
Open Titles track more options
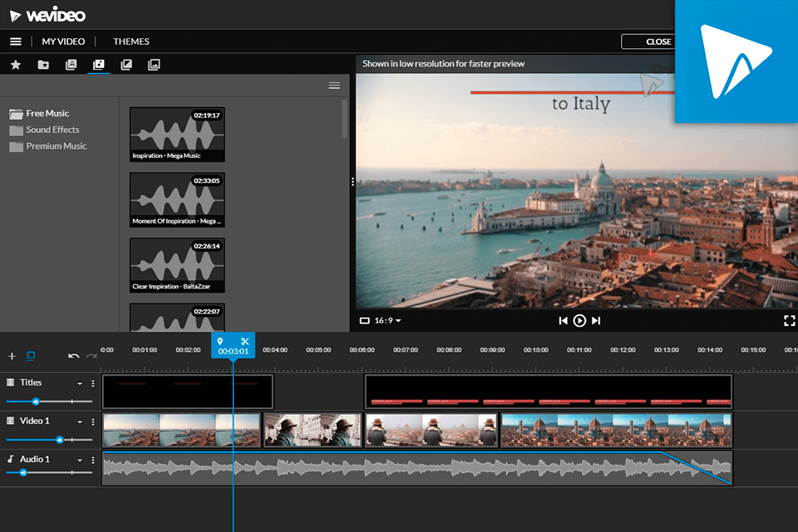92,383
